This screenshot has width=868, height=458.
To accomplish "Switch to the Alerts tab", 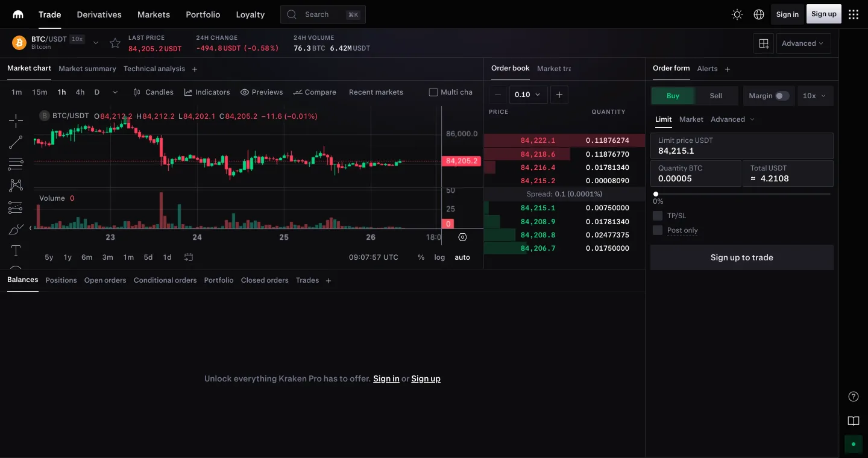I will tap(707, 69).
